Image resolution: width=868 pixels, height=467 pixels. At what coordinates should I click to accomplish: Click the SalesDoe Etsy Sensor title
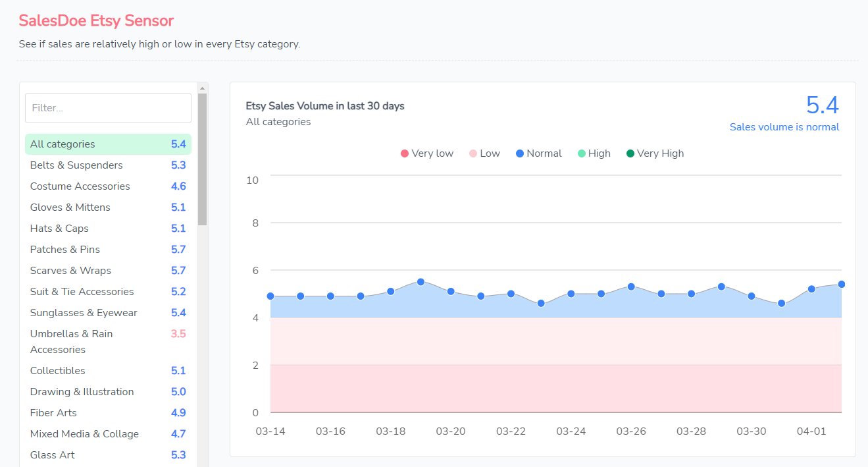(x=96, y=20)
